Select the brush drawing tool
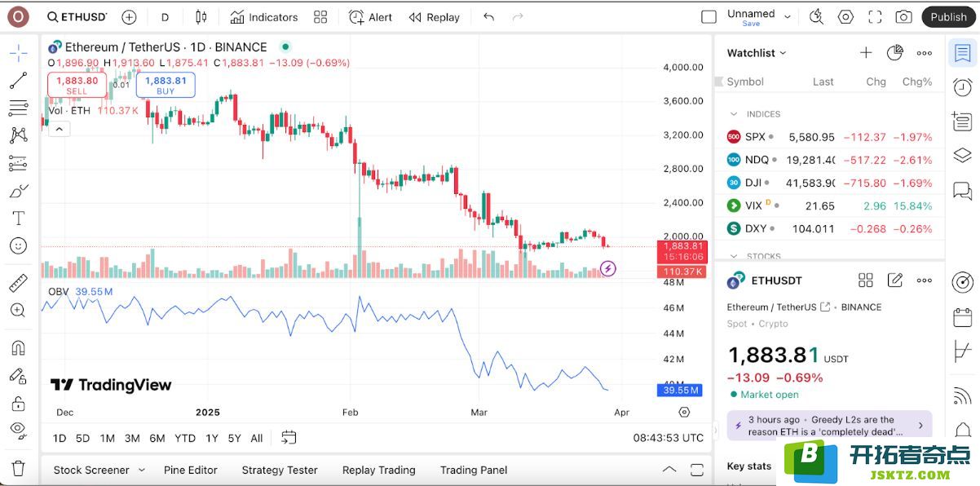The image size is (980, 486). 18,191
